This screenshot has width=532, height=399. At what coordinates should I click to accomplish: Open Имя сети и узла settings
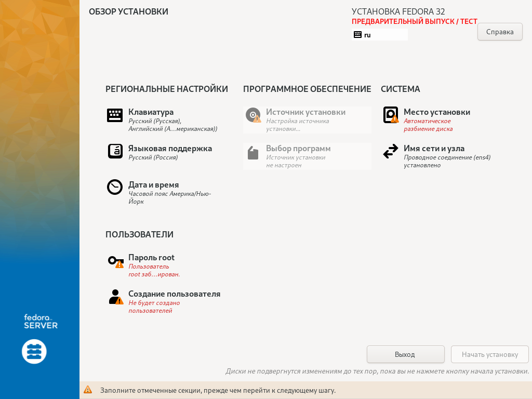click(x=445, y=156)
